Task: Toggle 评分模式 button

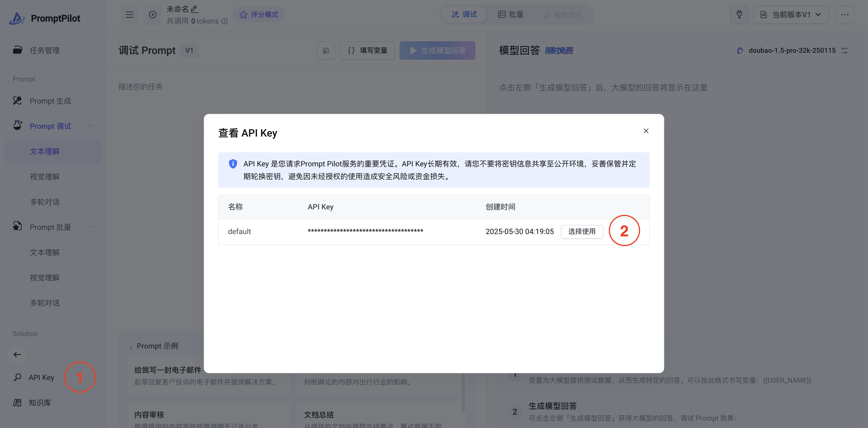Action: (x=259, y=14)
